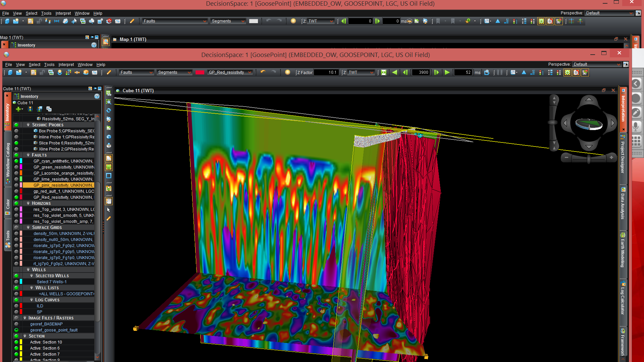This screenshot has width=644, height=362.
Task: Click the green plus add-data icon in Inventory
Action: point(19,109)
